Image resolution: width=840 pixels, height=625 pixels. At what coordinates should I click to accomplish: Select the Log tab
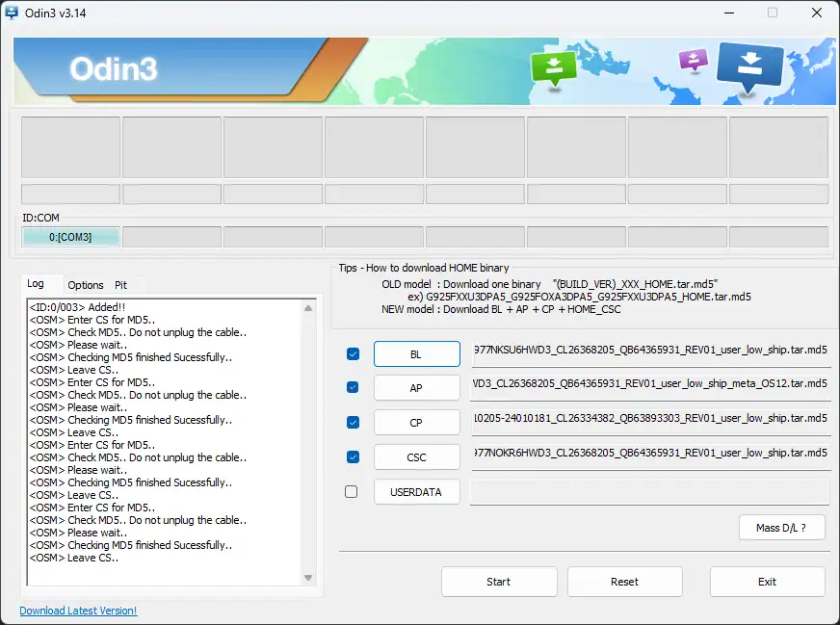point(36,284)
